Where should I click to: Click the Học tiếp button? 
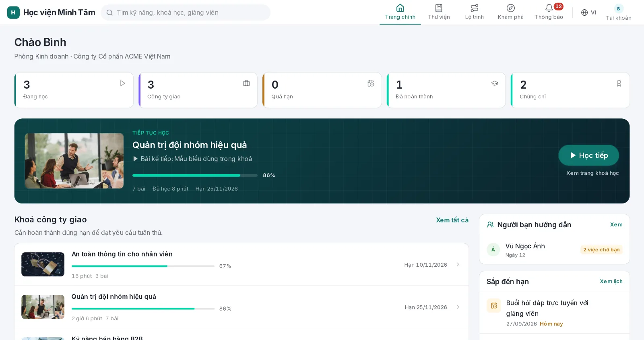[x=588, y=155]
